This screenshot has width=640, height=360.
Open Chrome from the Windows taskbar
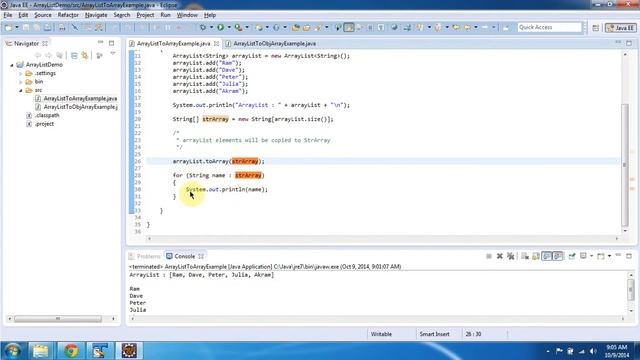[71, 351]
